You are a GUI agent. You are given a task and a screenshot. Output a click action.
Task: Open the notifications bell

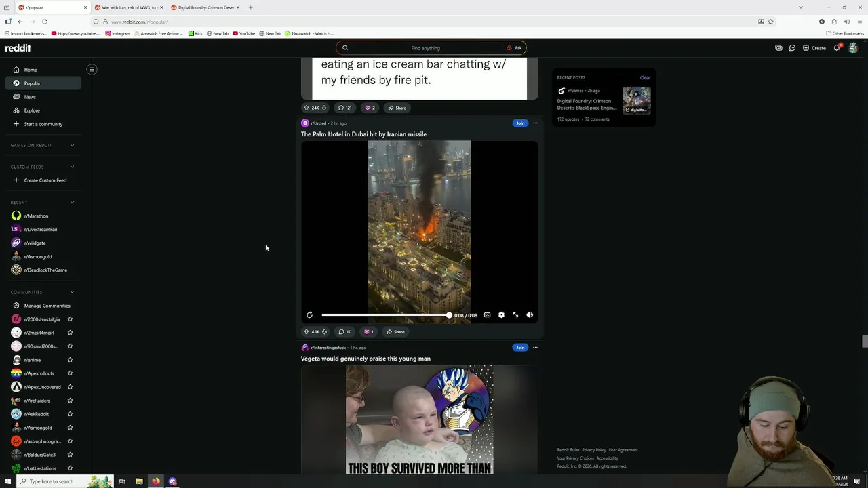(837, 48)
